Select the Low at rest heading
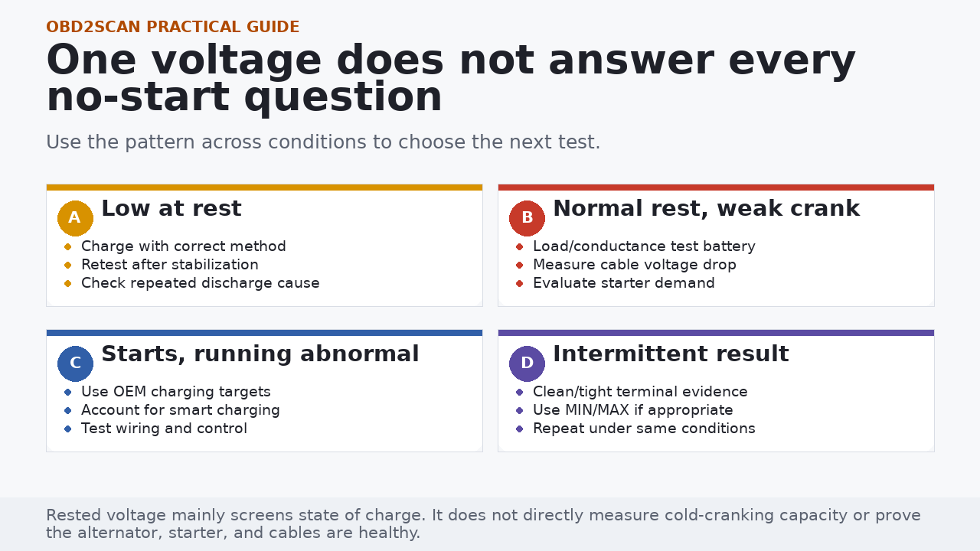980x551 pixels. click(x=171, y=208)
